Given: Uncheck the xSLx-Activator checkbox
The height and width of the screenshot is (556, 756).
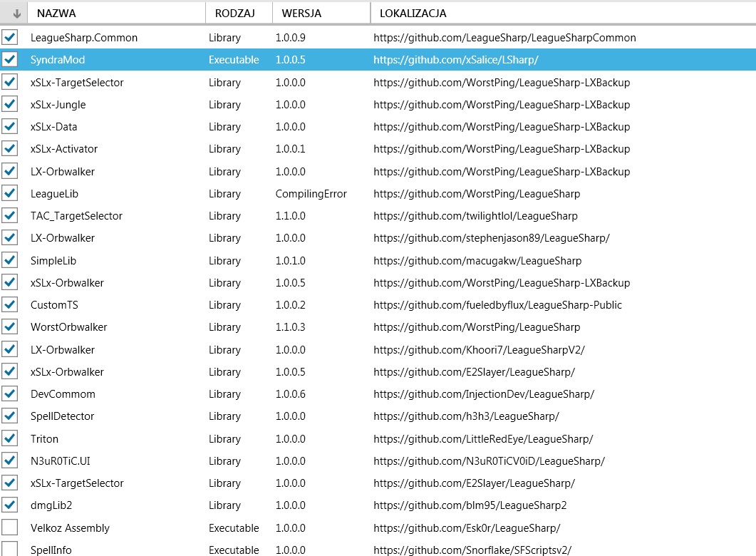Looking at the screenshot, I should pos(10,148).
